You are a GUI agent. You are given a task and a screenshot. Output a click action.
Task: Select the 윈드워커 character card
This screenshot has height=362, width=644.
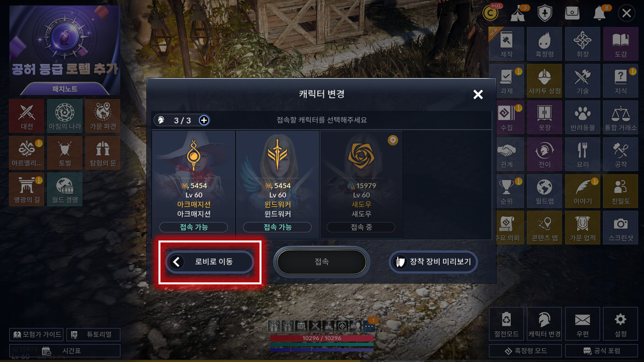pos(278,184)
